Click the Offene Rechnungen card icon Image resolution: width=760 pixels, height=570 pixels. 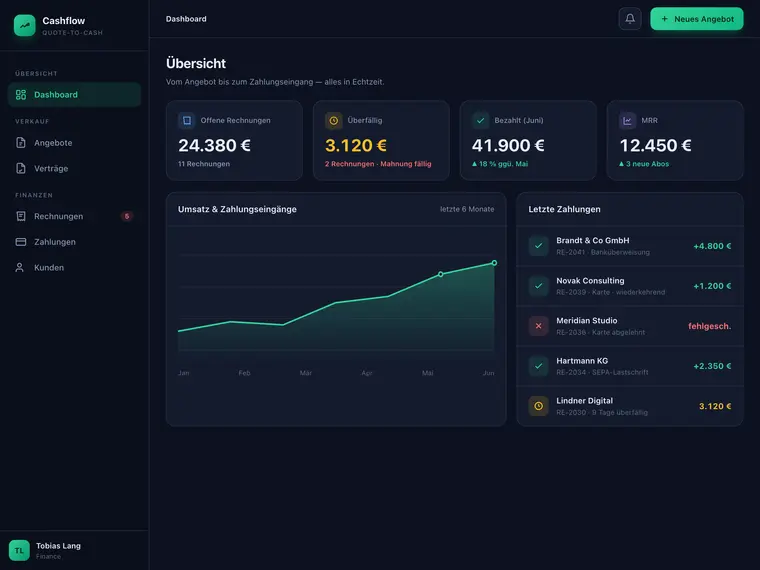click(x=187, y=120)
